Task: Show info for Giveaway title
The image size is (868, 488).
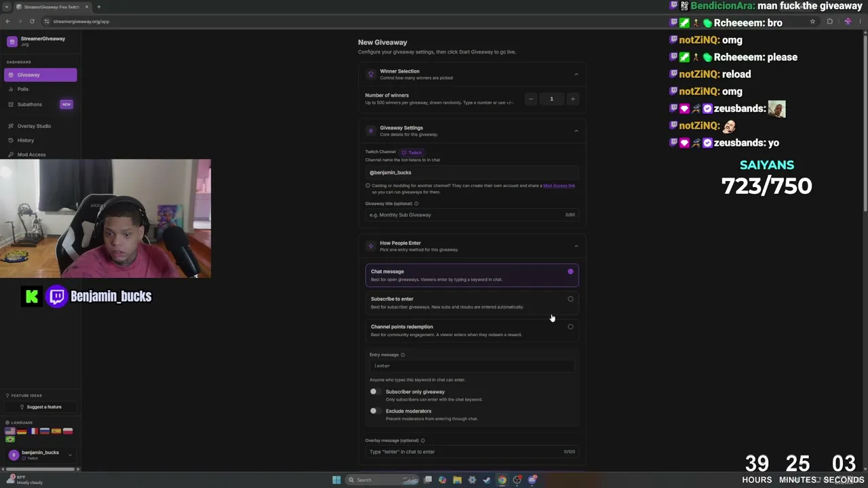Action: point(416,203)
